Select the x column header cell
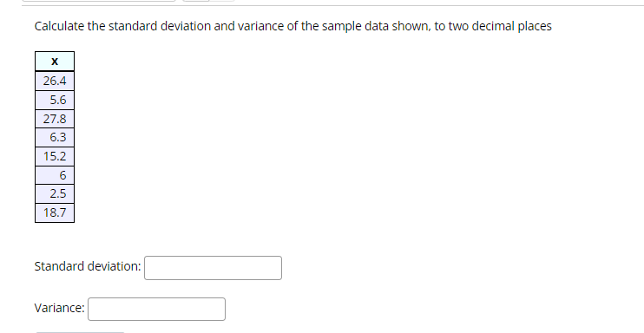This screenshot has height=333, width=644. (55, 62)
